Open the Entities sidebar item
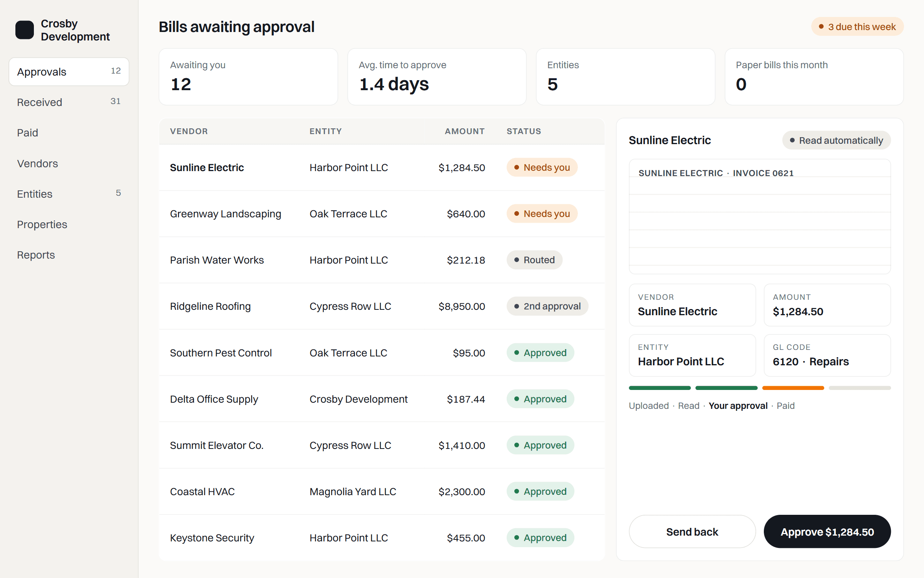 pyautogui.click(x=69, y=194)
